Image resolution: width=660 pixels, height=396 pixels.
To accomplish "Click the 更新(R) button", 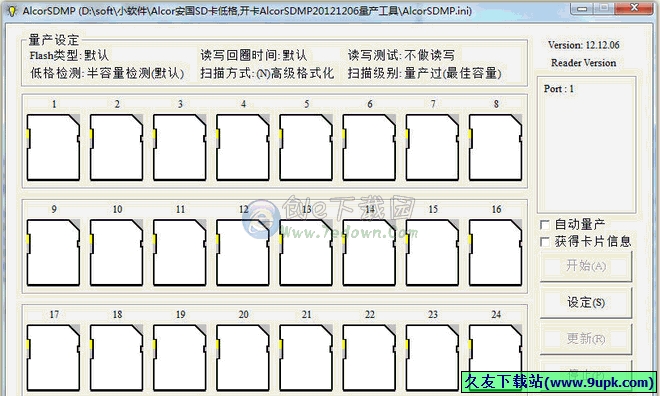I will pos(585,338).
